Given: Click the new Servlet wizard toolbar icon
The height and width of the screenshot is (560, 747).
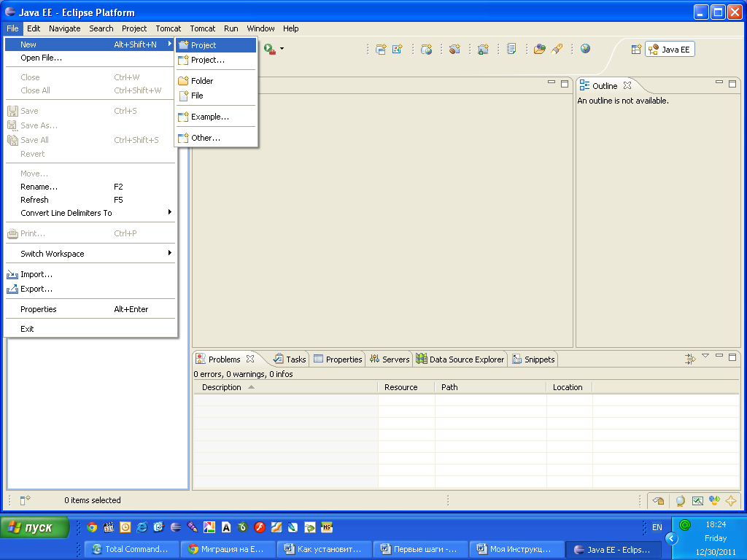Looking at the screenshot, I should click(398, 49).
